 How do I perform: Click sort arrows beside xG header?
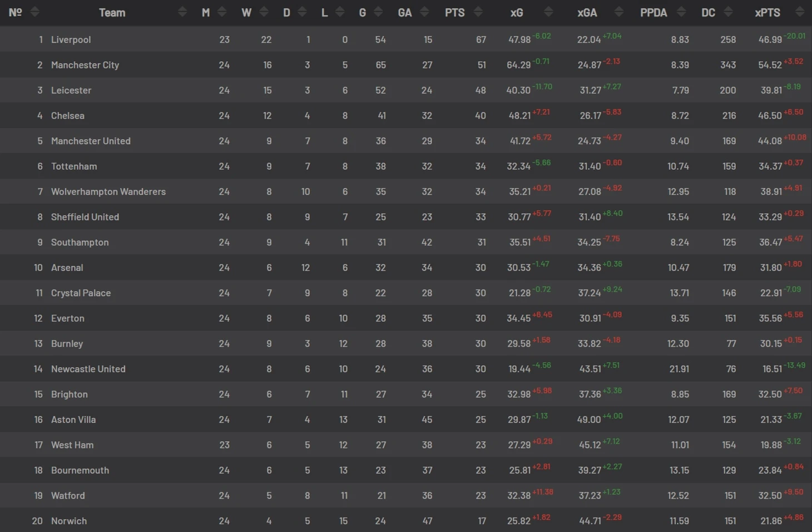tap(548, 12)
